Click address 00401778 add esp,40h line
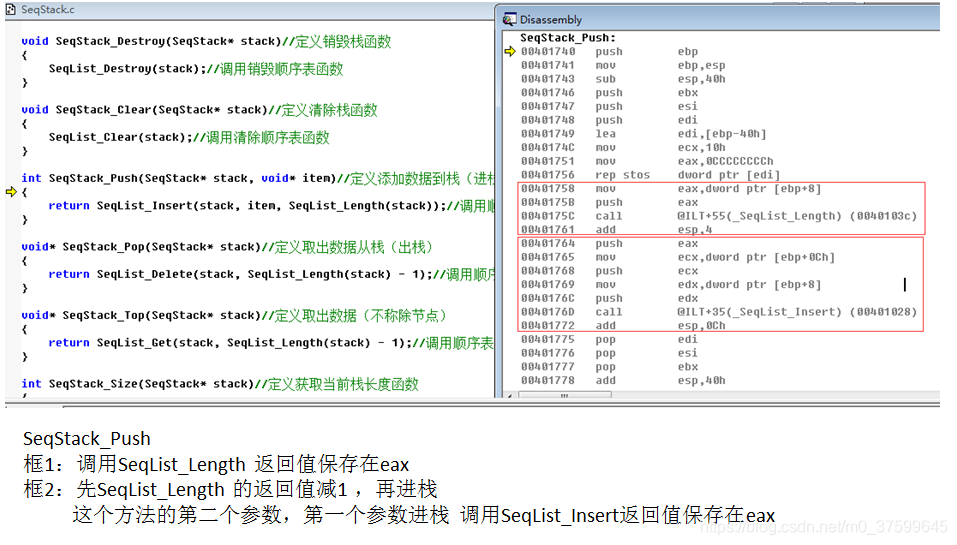 [623, 381]
